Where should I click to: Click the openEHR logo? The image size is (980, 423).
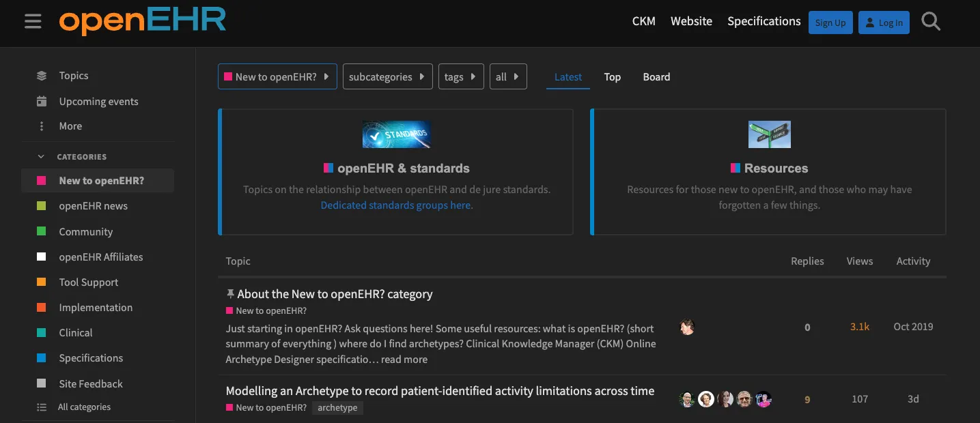(142, 21)
